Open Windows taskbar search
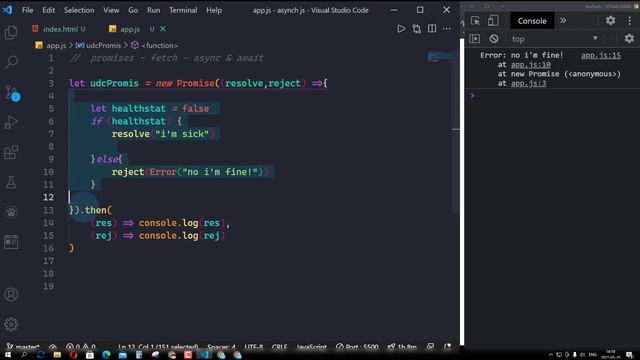 click(x=24, y=355)
